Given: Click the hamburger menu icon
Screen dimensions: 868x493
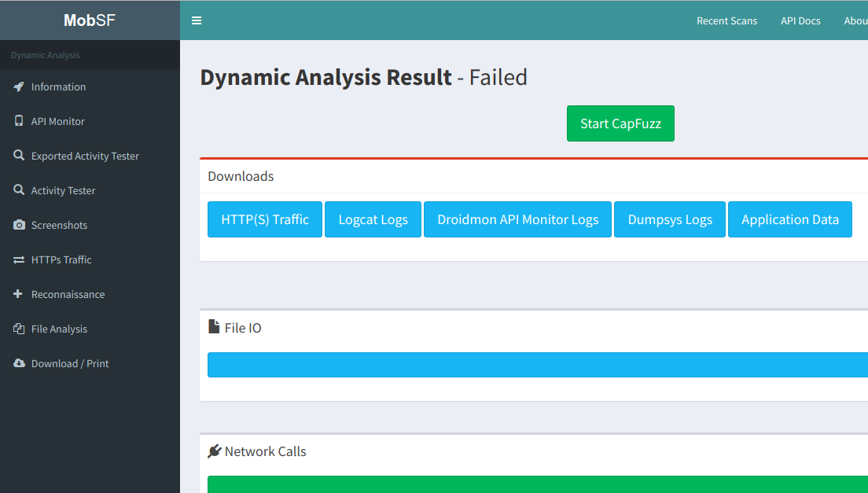Looking at the screenshot, I should (196, 20).
